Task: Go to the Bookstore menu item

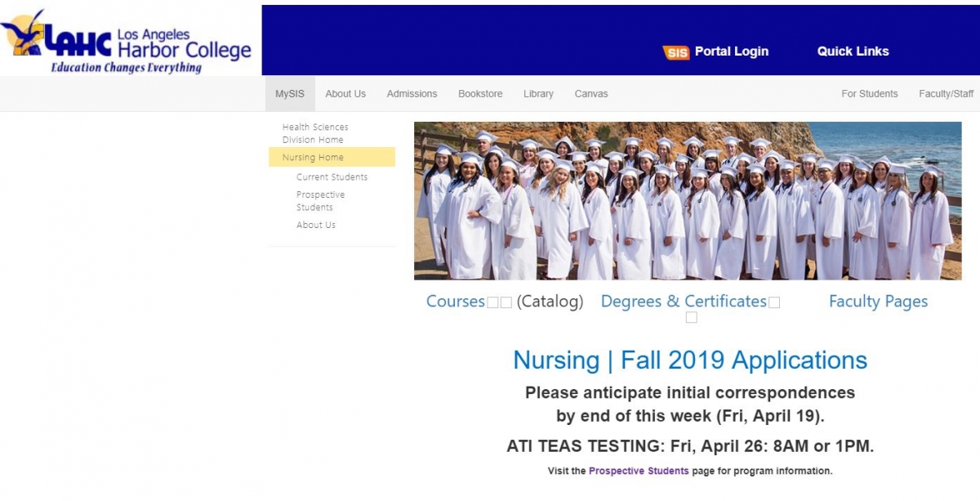Action: tap(480, 94)
